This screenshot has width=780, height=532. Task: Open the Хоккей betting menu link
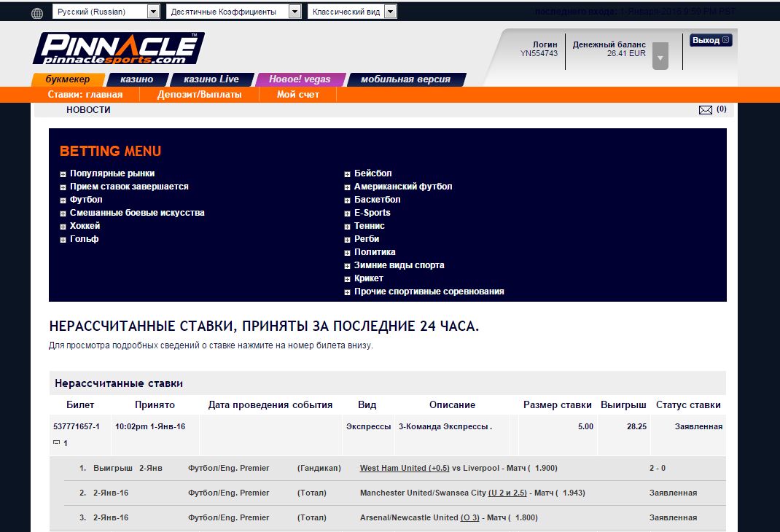[85, 226]
